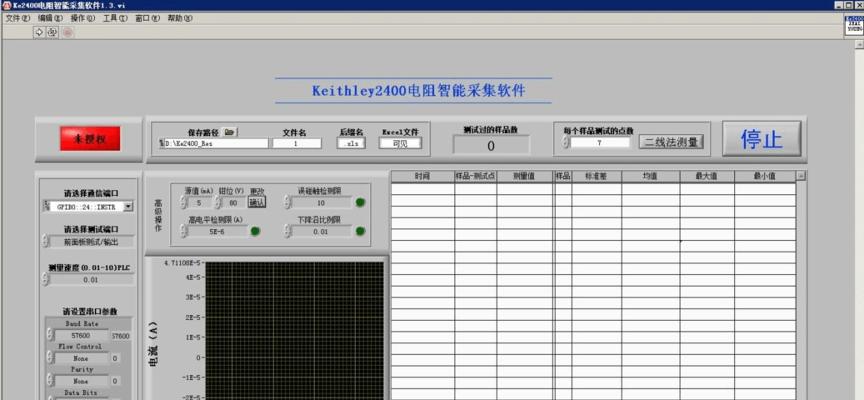864x400 pixels.
Task: Click the 后缀名 .xls field
Action: (x=350, y=143)
